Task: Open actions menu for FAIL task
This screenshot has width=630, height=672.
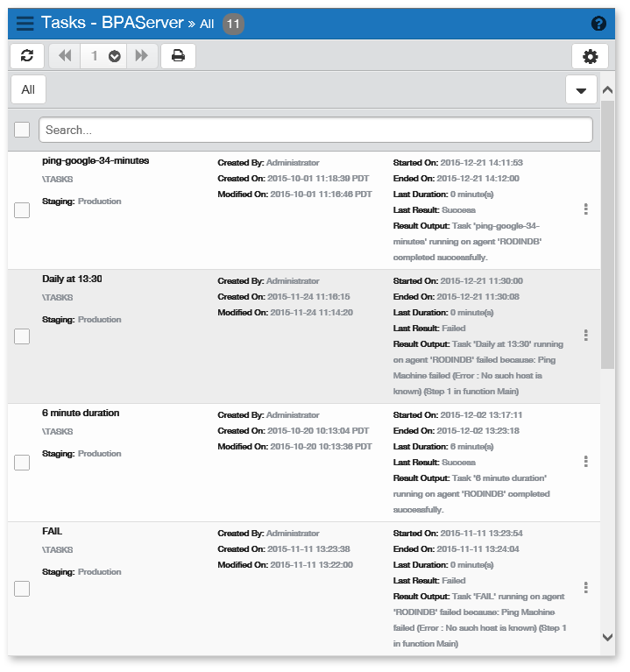Action: point(585,588)
